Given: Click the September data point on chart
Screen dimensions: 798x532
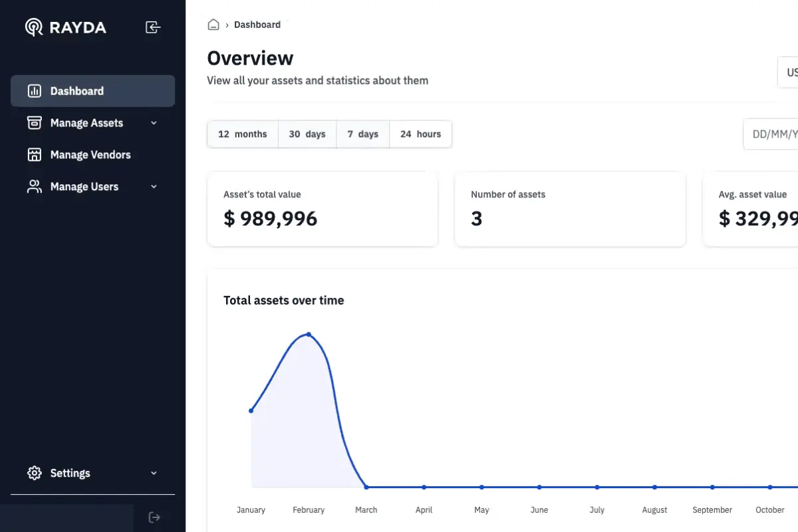Looking at the screenshot, I should point(712,487).
